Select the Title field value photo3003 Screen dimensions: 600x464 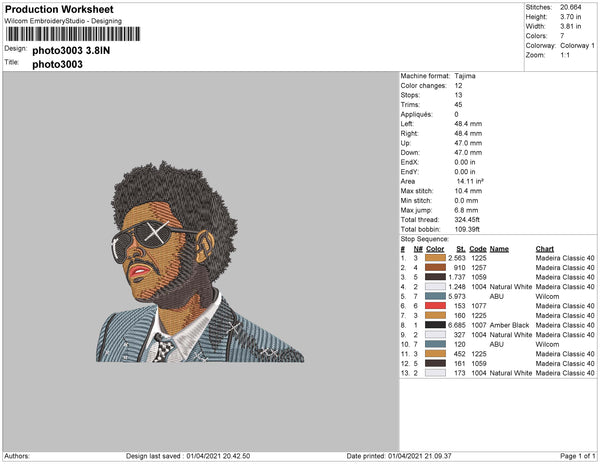click(x=57, y=64)
